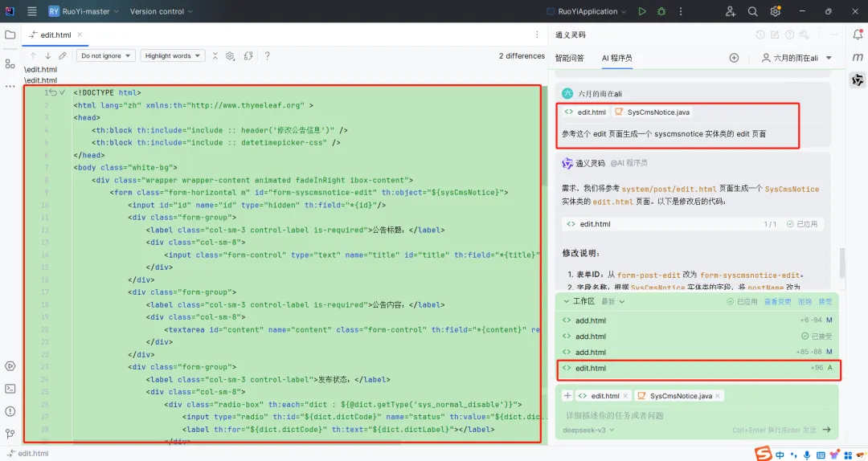Open the Version control dropdown
Image resolution: width=868 pixels, height=461 pixels.
(x=161, y=11)
